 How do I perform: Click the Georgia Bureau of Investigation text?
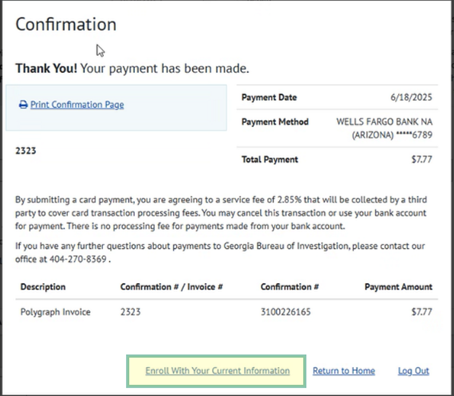coord(286,246)
